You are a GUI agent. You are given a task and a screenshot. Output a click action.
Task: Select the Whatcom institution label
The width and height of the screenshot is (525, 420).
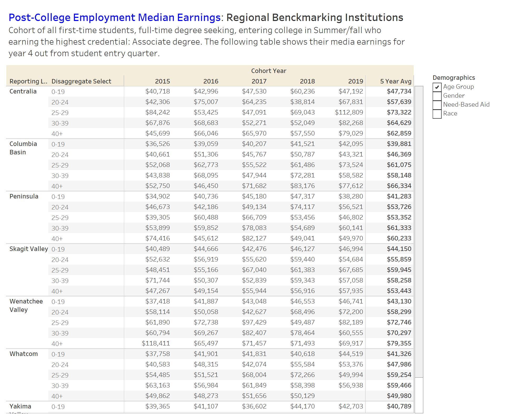point(24,354)
